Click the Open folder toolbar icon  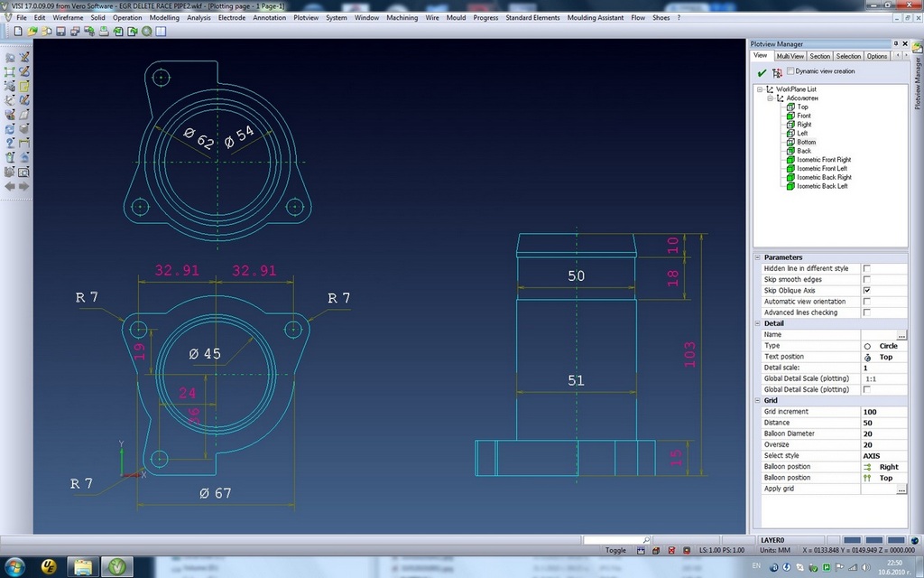(32, 31)
